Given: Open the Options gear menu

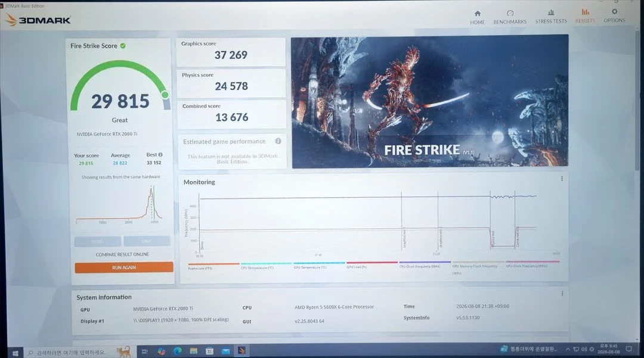Looking at the screenshot, I should 614,15.
